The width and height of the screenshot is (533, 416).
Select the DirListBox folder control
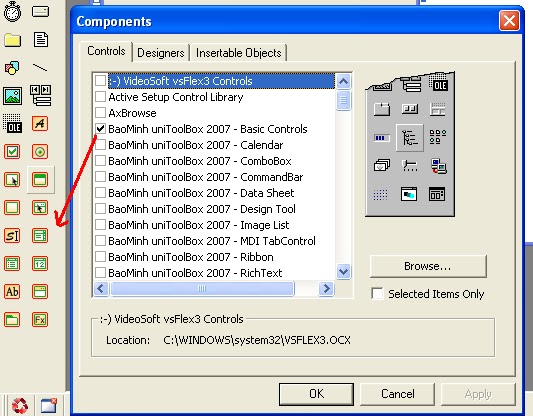[x=13, y=40]
